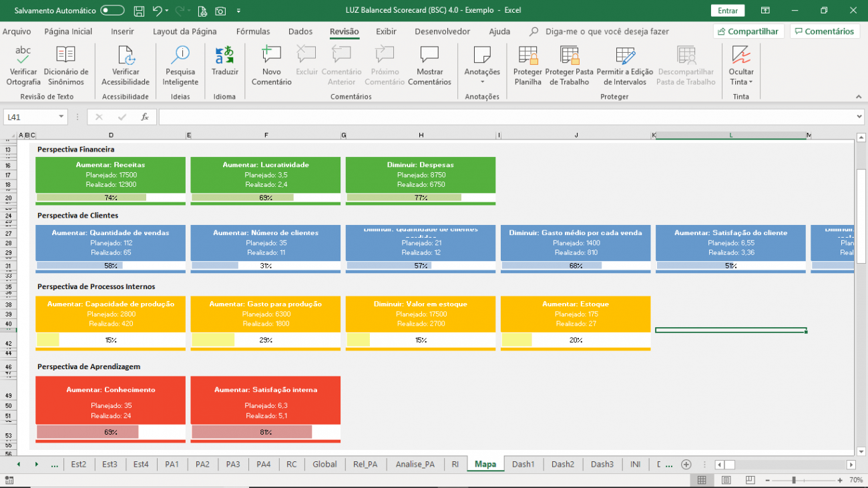Toggle the Salvamento Automático switch

112,11
